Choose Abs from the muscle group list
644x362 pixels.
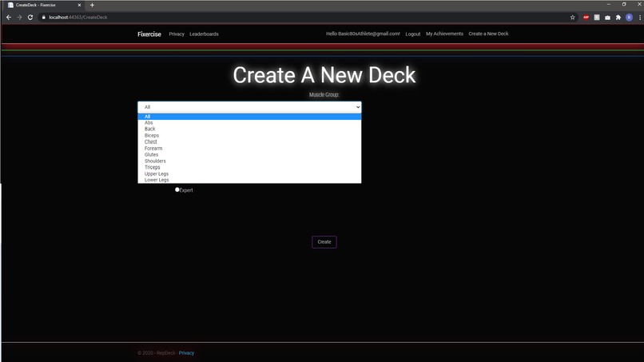tap(249, 122)
